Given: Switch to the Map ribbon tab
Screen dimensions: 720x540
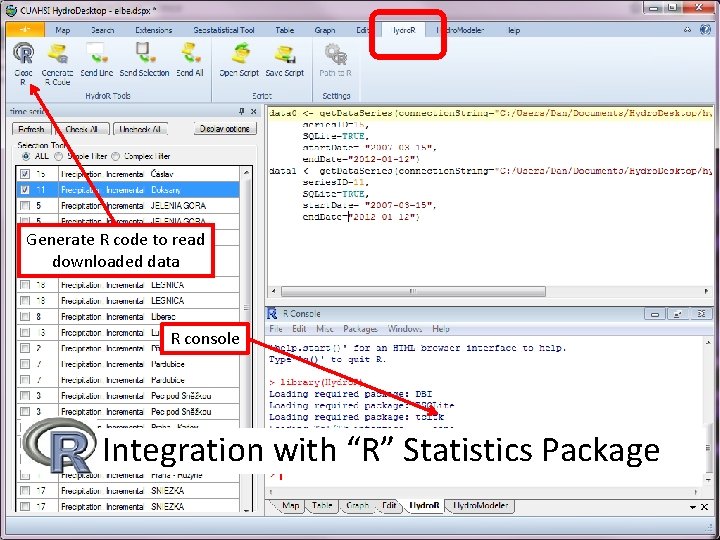Looking at the screenshot, I should pos(62,30).
